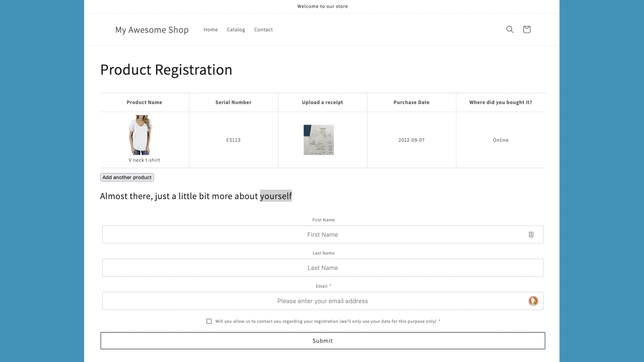Click the highlighted word yourself
644x362 pixels.
276,196
